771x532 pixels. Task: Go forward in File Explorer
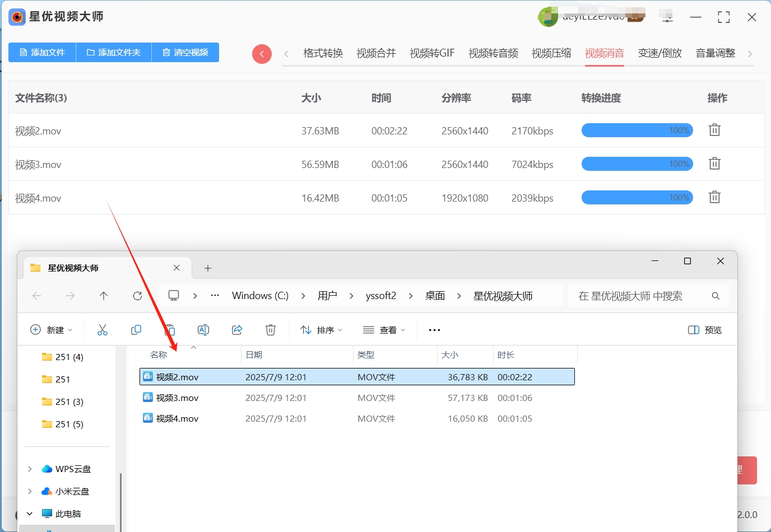click(71, 296)
